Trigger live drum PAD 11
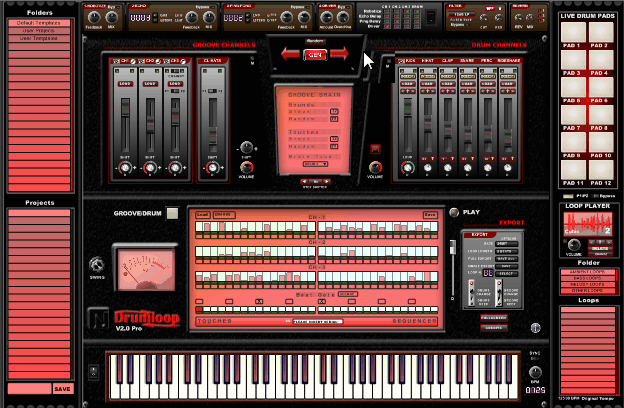 point(573,170)
